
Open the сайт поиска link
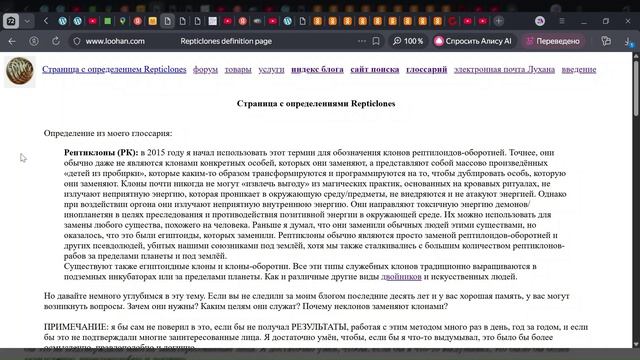point(375,69)
